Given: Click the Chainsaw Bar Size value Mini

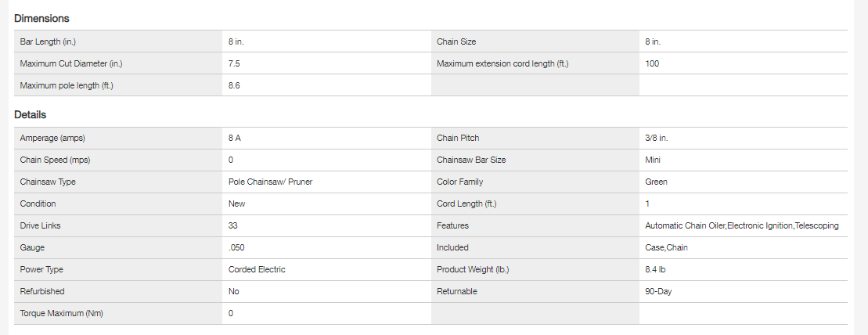Looking at the screenshot, I should coord(654,160).
